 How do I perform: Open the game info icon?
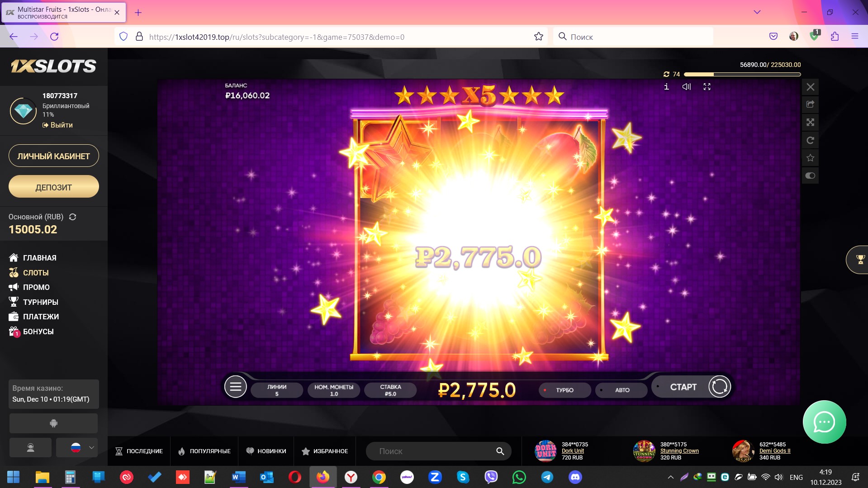(666, 86)
